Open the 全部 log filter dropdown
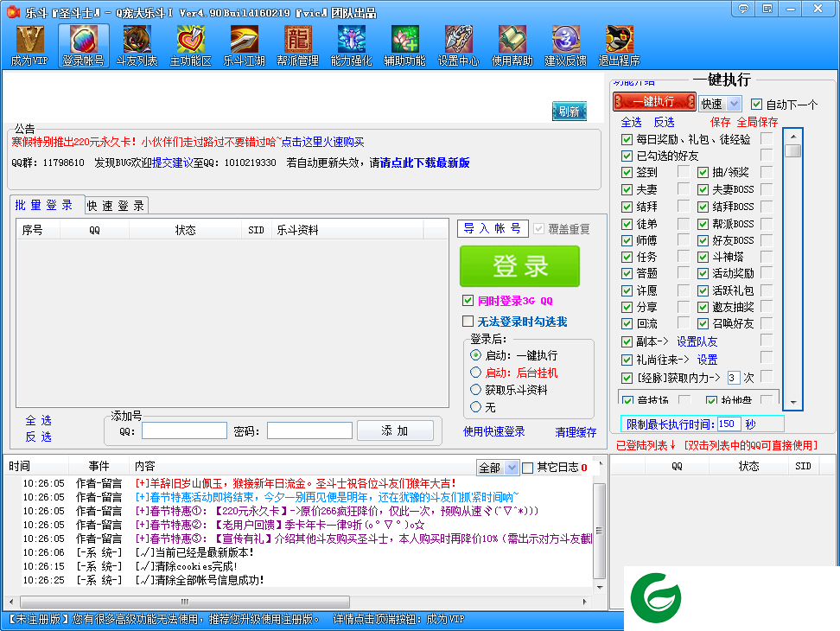Image resolution: width=840 pixels, height=631 pixels. pyautogui.click(x=498, y=468)
